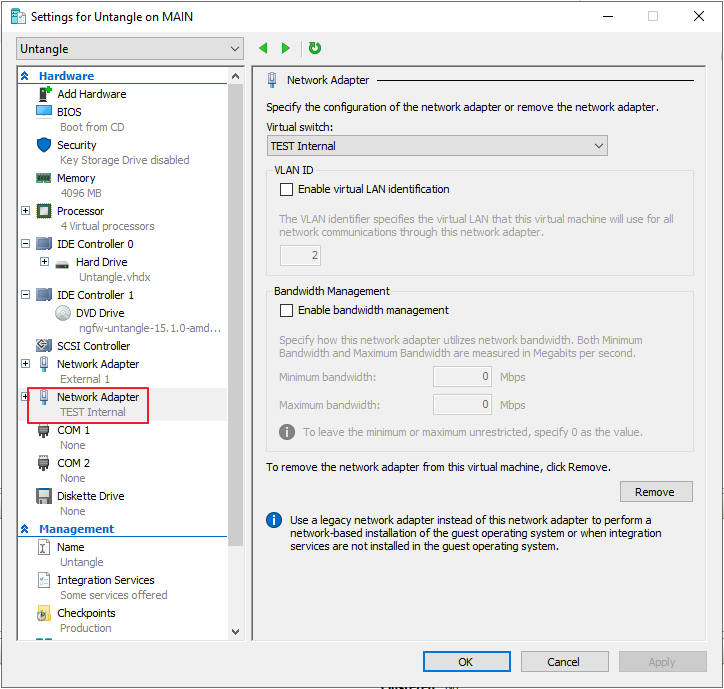
Task: Select the Add Hardware icon
Action: (x=44, y=94)
